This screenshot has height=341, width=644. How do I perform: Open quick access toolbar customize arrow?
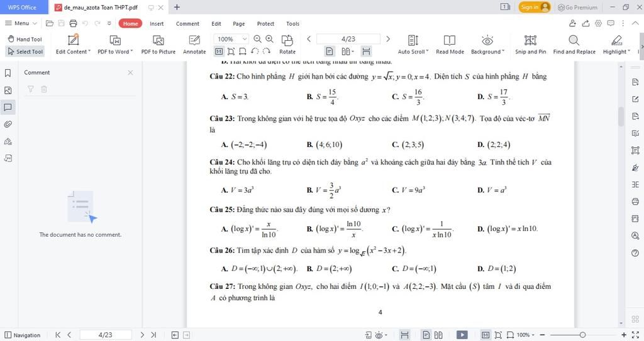coord(109,23)
